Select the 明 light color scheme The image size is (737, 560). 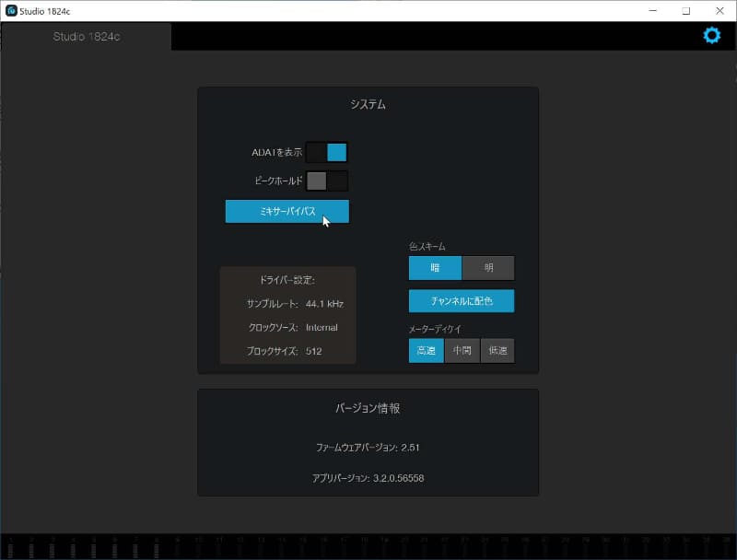point(488,268)
